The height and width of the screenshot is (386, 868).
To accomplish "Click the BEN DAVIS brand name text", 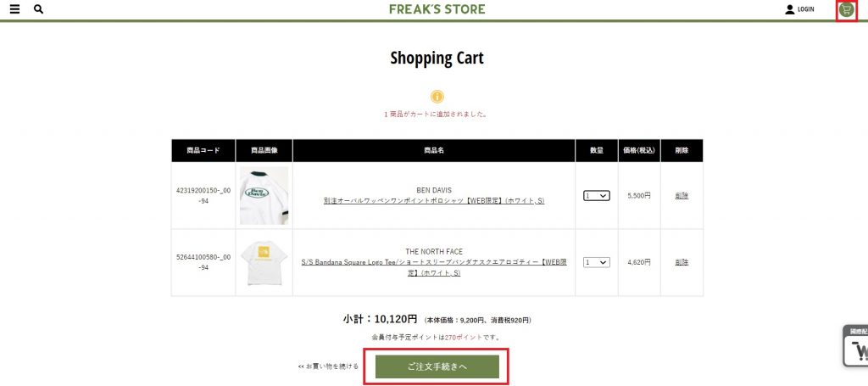I will click(434, 190).
